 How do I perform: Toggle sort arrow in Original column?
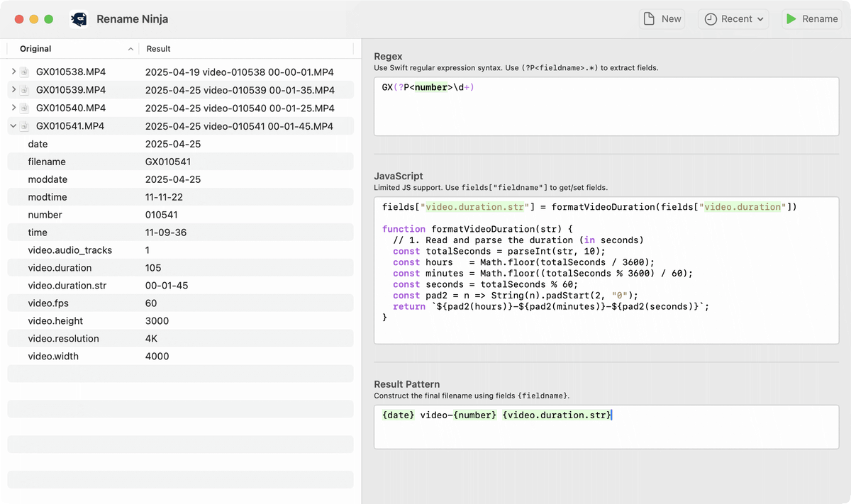coord(130,49)
